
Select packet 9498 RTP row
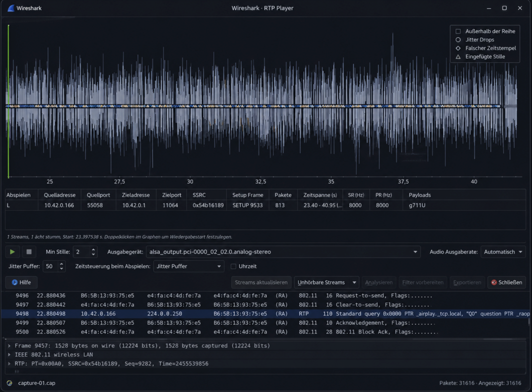(264, 314)
